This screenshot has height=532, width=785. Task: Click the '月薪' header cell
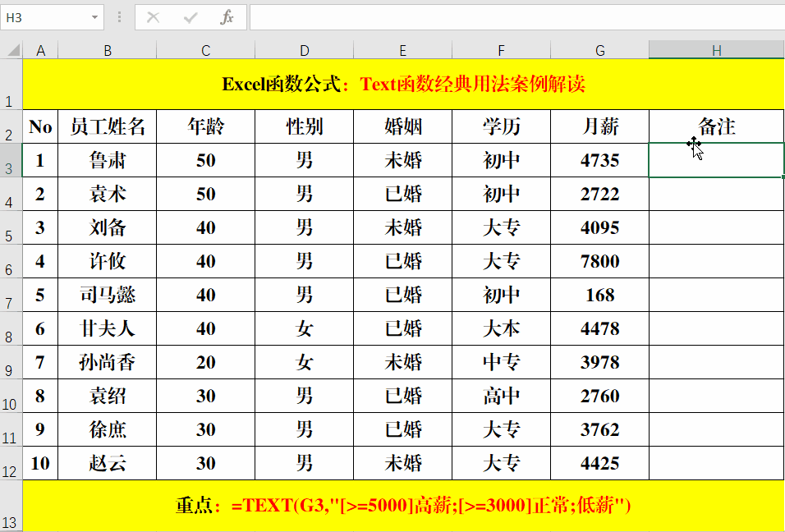pos(599,126)
